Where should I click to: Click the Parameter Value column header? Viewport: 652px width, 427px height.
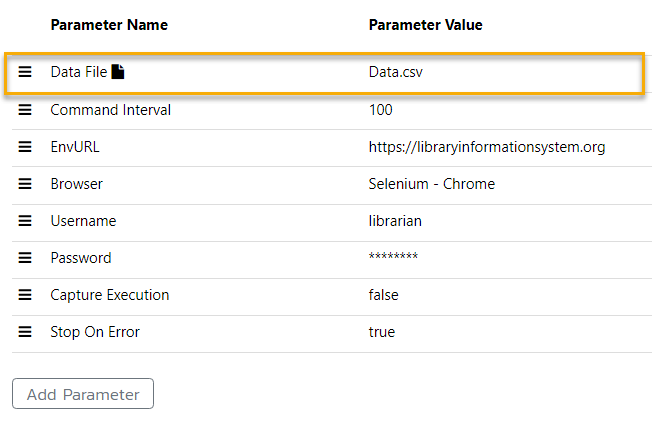pos(425,24)
